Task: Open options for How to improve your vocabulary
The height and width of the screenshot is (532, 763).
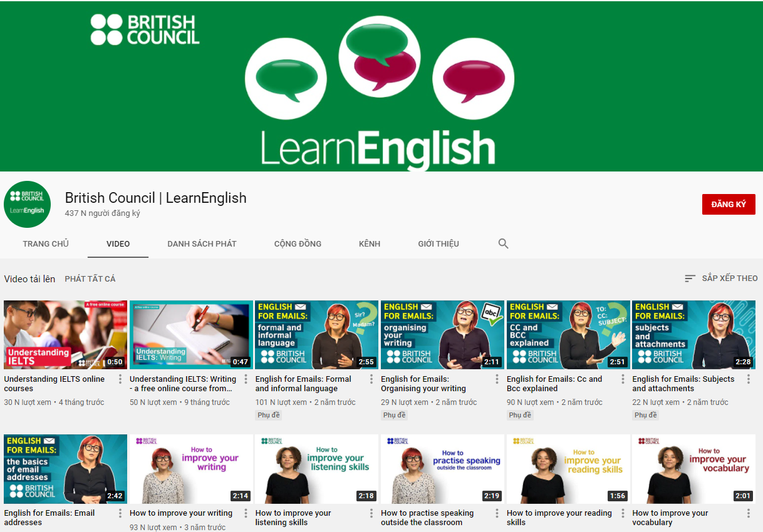Action: (749, 513)
